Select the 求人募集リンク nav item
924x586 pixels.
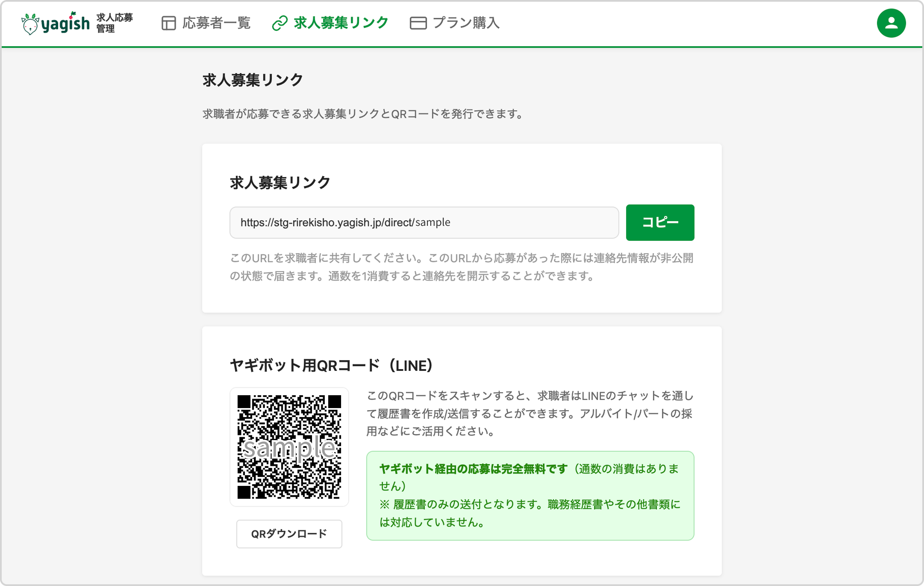[x=330, y=23]
